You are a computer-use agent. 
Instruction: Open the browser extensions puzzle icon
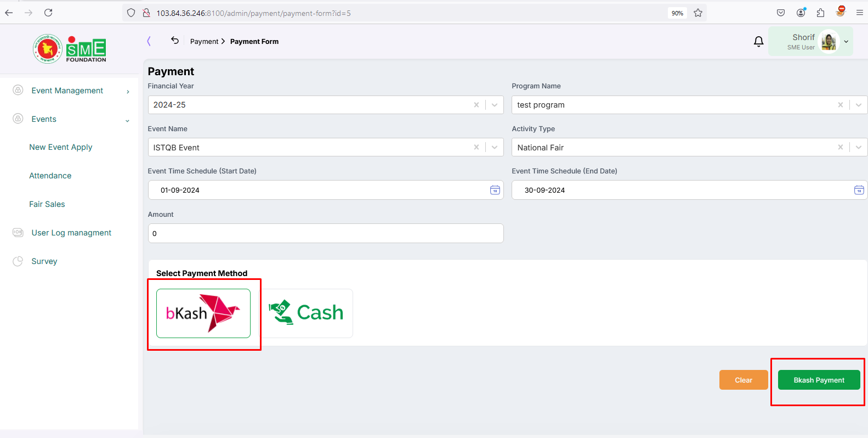point(821,13)
